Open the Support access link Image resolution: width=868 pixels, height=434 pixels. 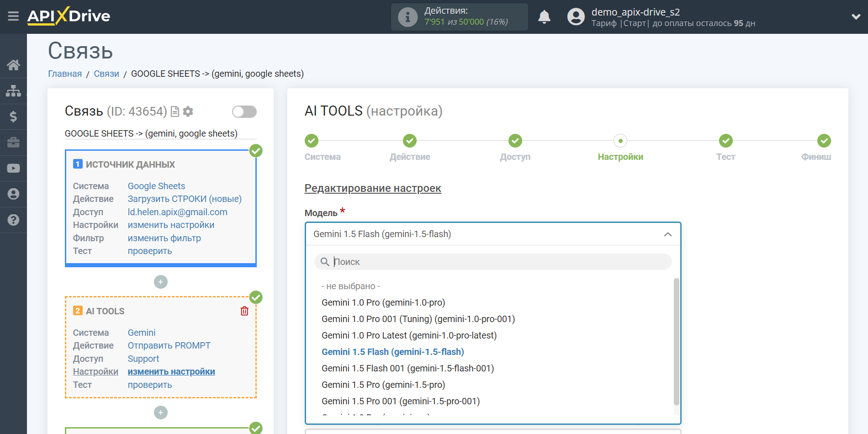143,359
